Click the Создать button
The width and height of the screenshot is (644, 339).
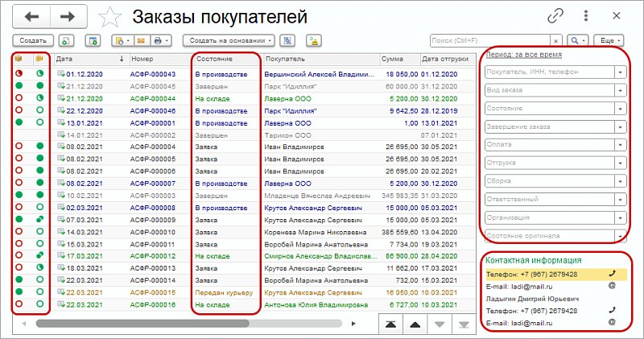[33, 41]
